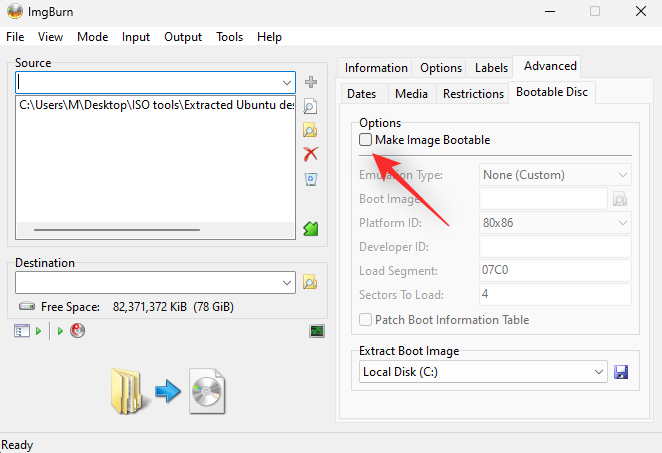The height and width of the screenshot is (453, 662).
Task: Open the Source path dropdown
Action: tap(287, 83)
